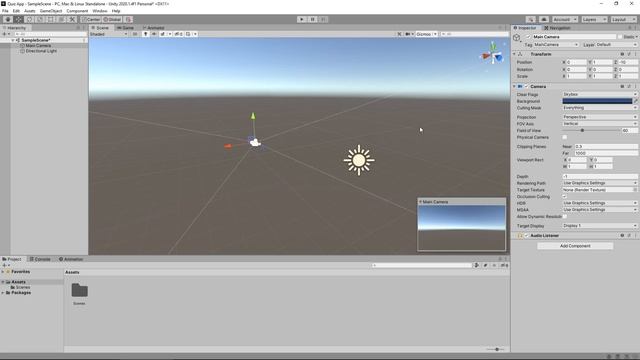The image size is (640, 360).
Task: Open the Account dropdown
Action: [x=565, y=19]
